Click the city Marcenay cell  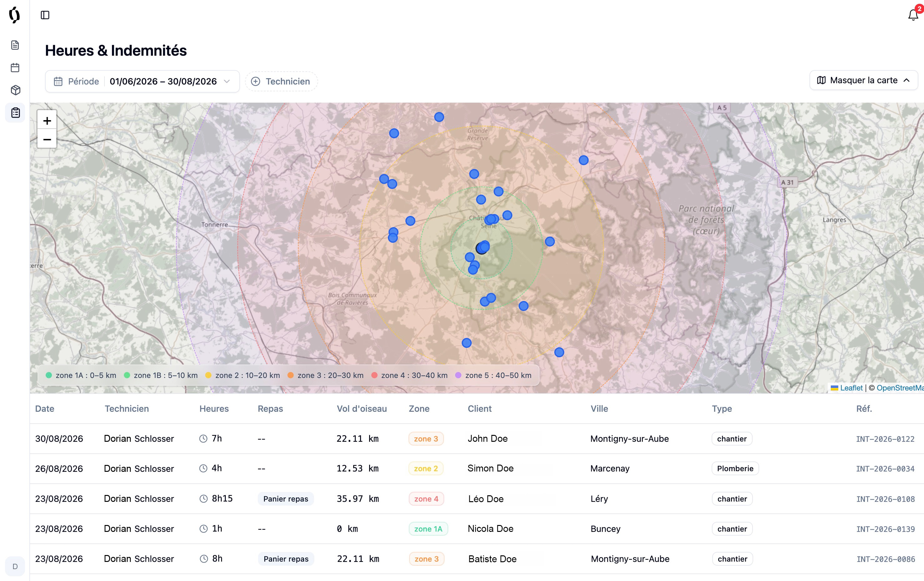pyautogui.click(x=610, y=469)
